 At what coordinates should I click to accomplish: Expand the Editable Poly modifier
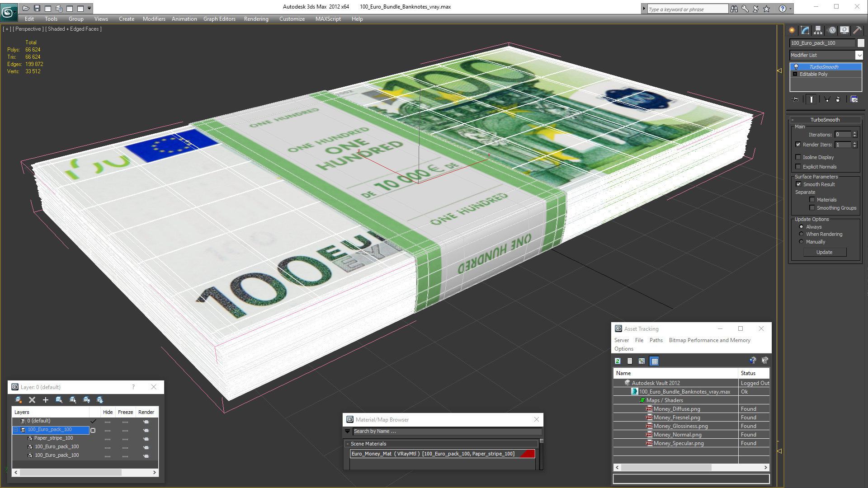[x=795, y=74]
